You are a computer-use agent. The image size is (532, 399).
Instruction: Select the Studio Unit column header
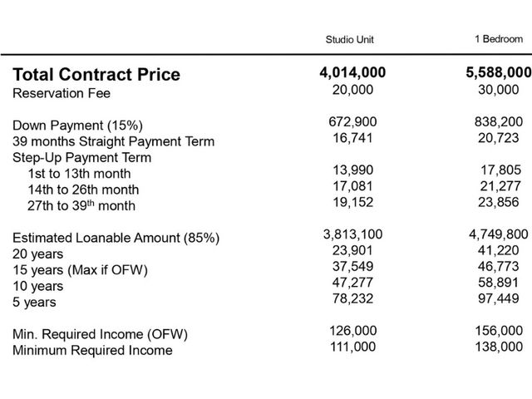[x=349, y=40]
